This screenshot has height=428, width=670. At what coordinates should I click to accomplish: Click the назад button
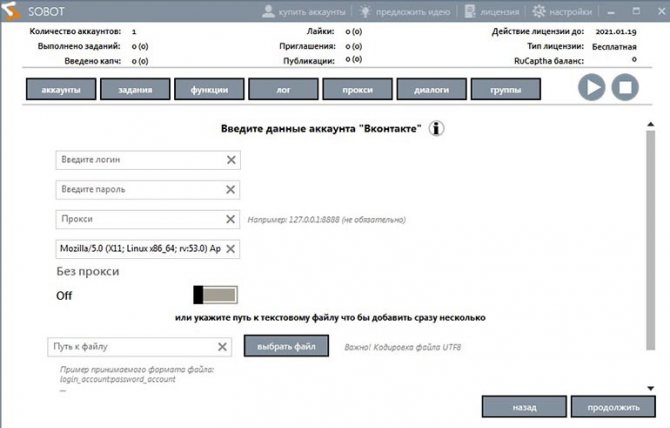pyautogui.click(x=524, y=407)
